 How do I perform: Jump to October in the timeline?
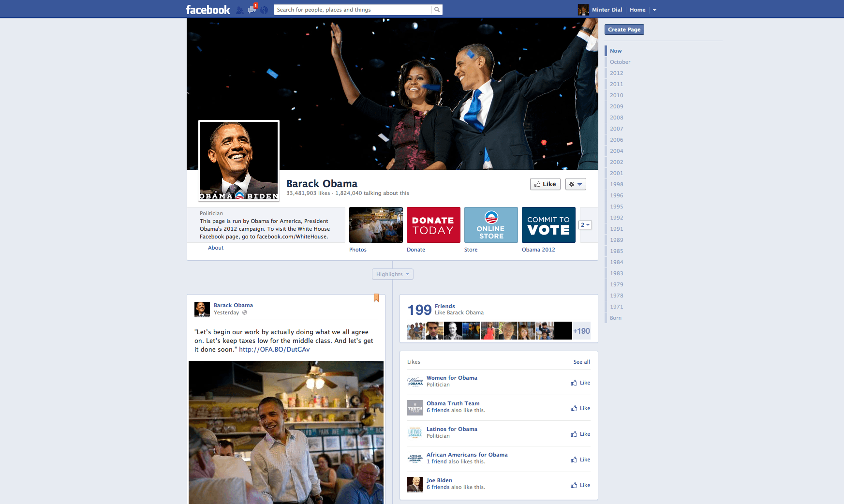pyautogui.click(x=620, y=62)
